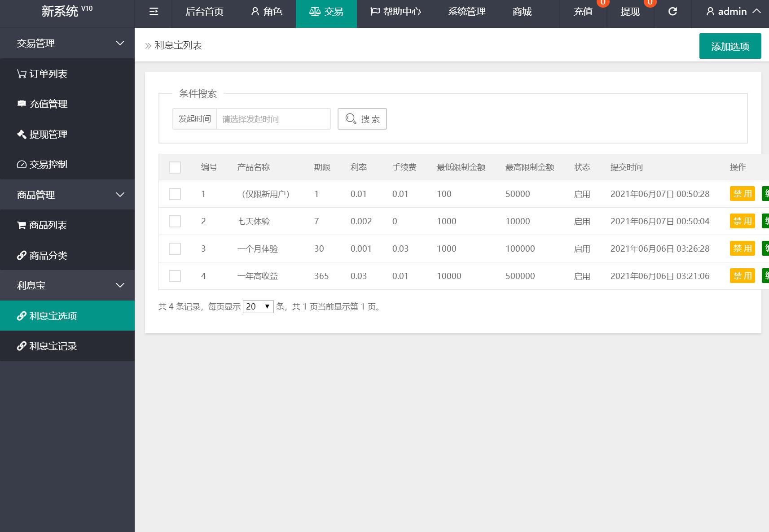The image size is (769, 532).
Task: Click the scales icon on 交易 tab
Action: coord(315,12)
